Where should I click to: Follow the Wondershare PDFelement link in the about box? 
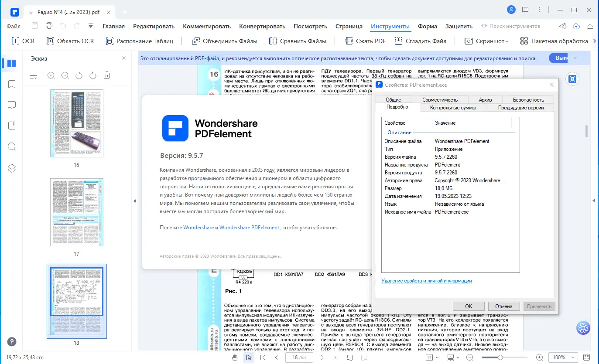pyautogui.click(x=249, y=228)
